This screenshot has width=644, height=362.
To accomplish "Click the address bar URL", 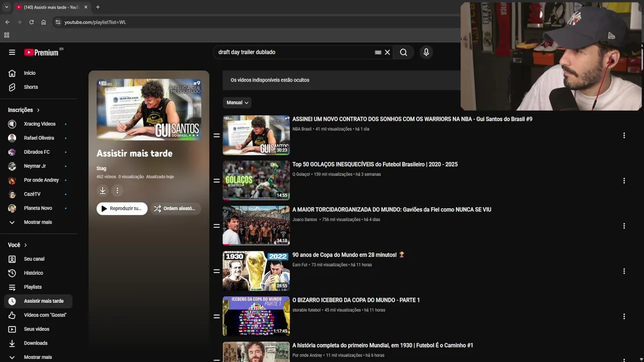I will pyautogui.click(x=95, y=22).
